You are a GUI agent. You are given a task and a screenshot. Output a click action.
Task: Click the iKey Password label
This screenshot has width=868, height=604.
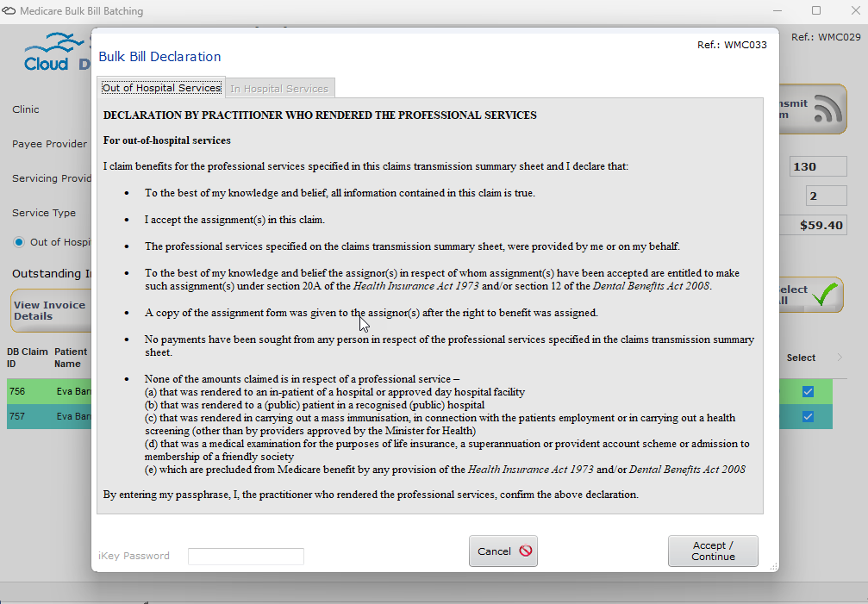[x=134, y=556]
